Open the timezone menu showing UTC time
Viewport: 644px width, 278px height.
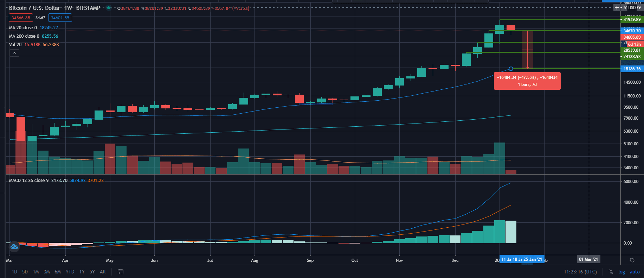tap(580, 272)
